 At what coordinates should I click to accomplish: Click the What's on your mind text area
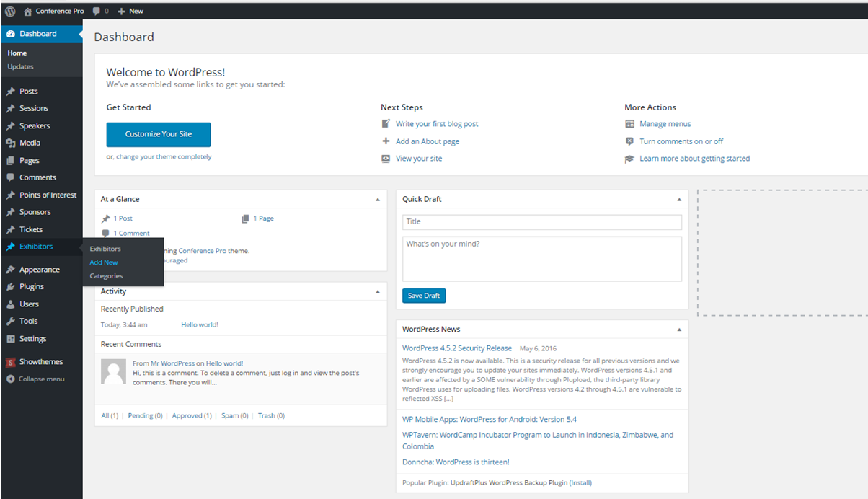pos(542,259)
